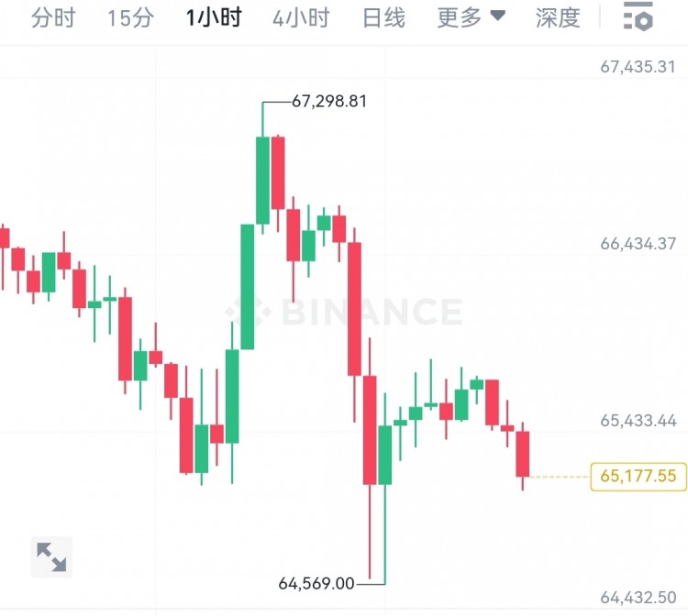The width and height of the screenshot is (688, 616).
Task: Click the 65,433.44 price axis label
Action: (638, 421)
